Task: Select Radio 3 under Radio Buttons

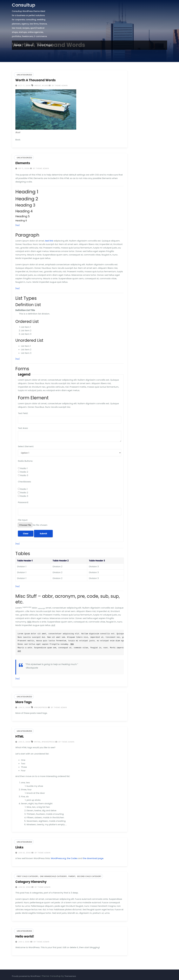Action: click(19, 475)
